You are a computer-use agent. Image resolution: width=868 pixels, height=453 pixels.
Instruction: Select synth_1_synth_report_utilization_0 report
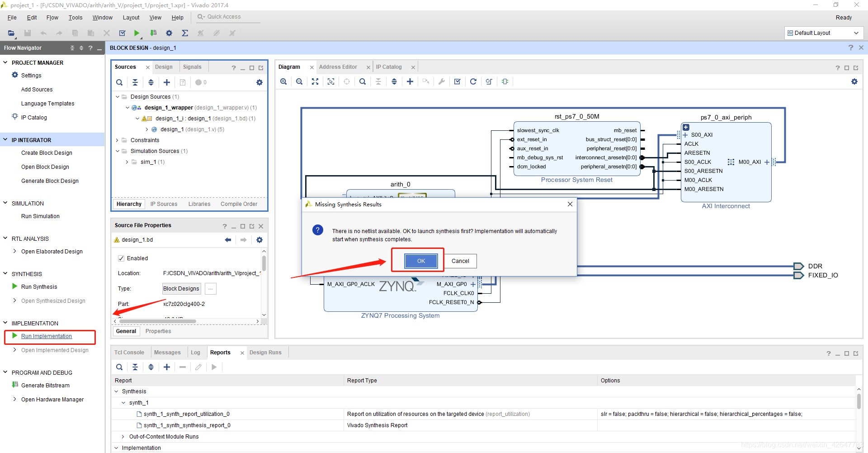(186, 414)
